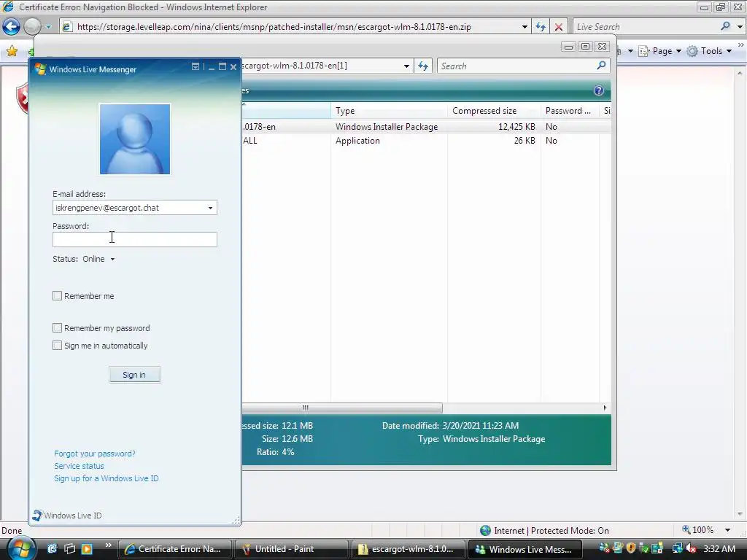747x560 pixels.
Task: Open the E-mail address dropdown
Action: [210, 208]
